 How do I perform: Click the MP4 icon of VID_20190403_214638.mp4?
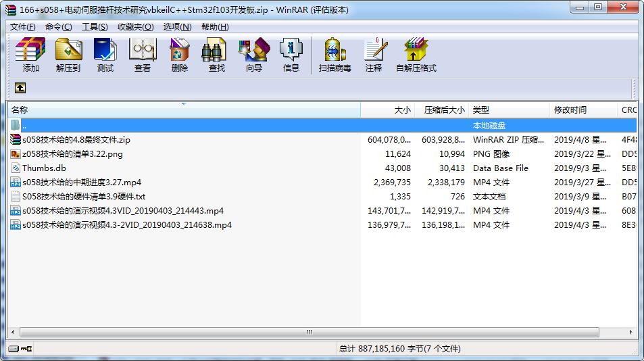16,225
